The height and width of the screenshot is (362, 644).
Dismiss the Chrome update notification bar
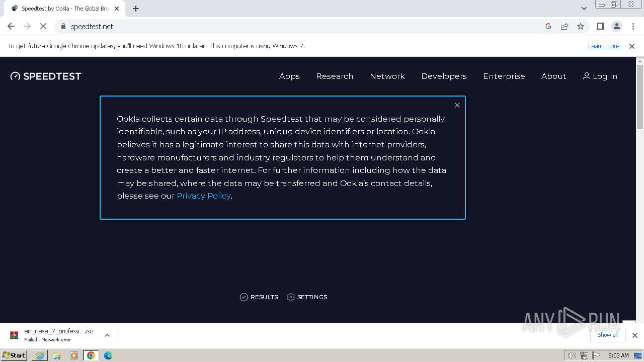(x=632, y=46)
